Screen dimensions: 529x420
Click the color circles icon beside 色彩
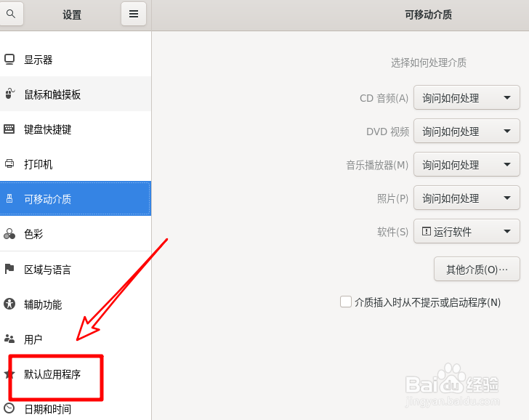[x=9, y=233]
